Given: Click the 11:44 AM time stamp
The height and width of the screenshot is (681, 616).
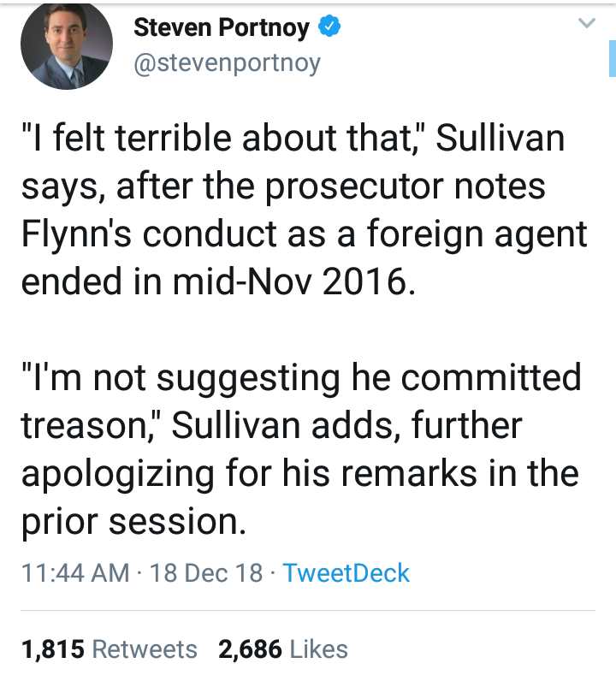Looking at the screenshot, I should (75, 572).
